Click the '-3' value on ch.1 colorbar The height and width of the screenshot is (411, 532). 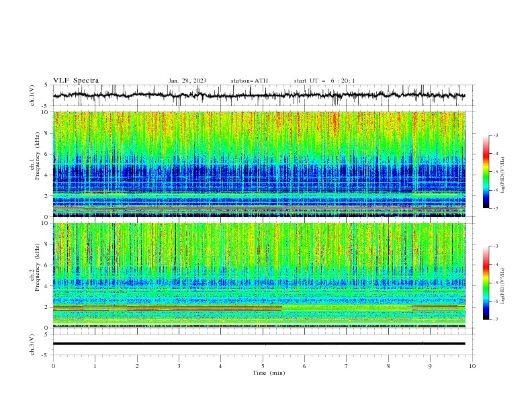point(495,135)
